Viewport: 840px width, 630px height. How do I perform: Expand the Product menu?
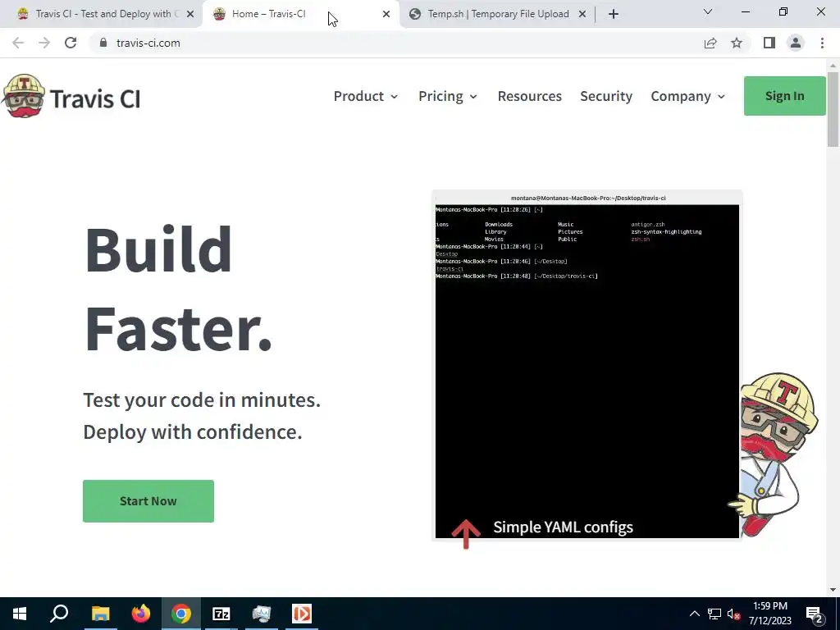coord(366,97)
